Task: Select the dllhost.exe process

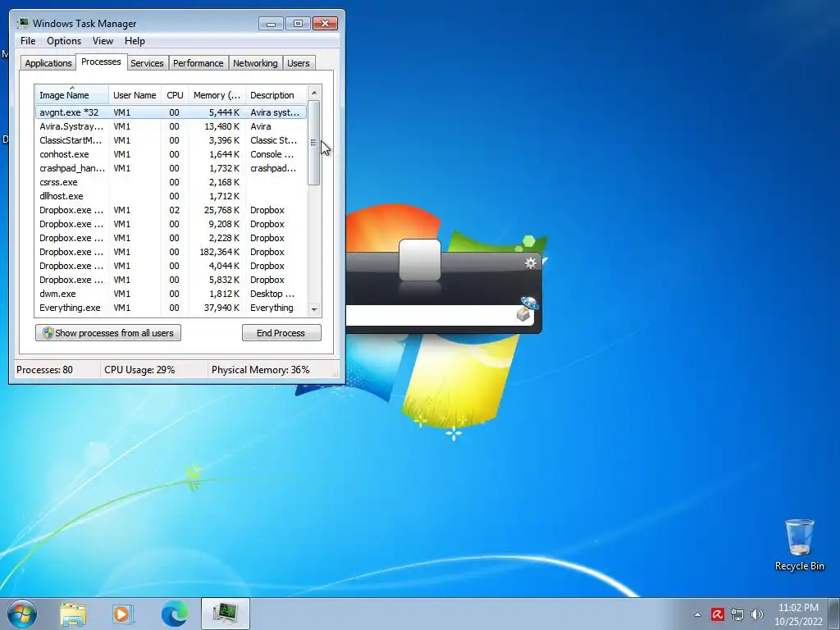Action: pyautogui.click(x=171, y=196)
